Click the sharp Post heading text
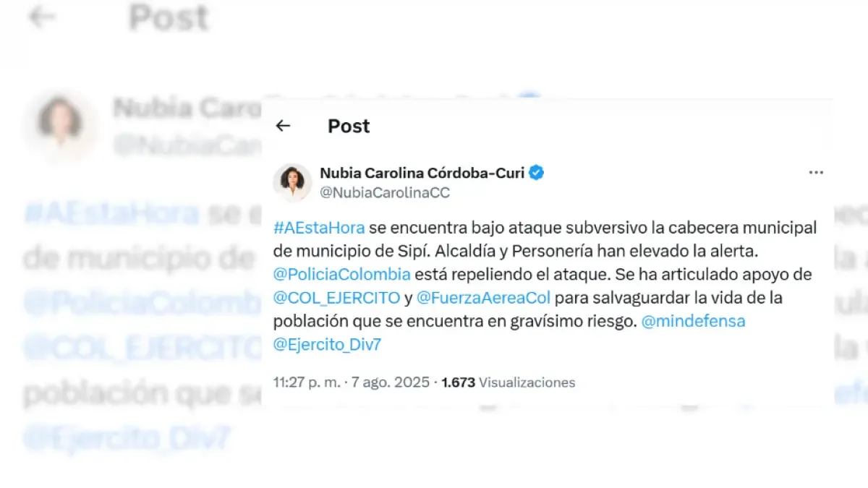868x488 pixels. tap(349, 126)
